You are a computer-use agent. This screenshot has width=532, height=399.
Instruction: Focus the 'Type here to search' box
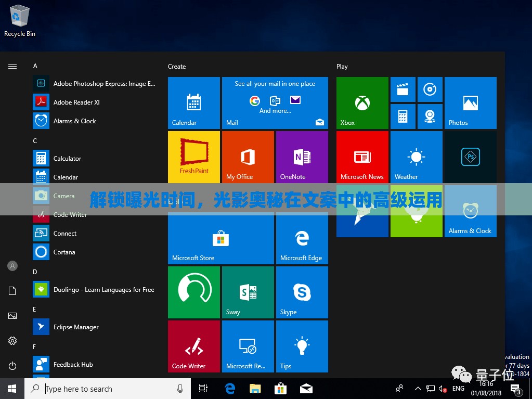point(108,389)
